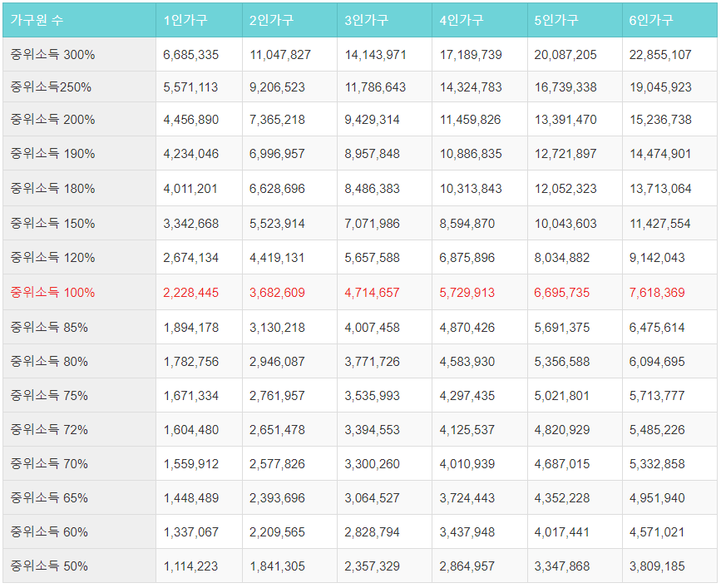
Task: Select the 중위소득 60% row label
Action: click(49, 532)
